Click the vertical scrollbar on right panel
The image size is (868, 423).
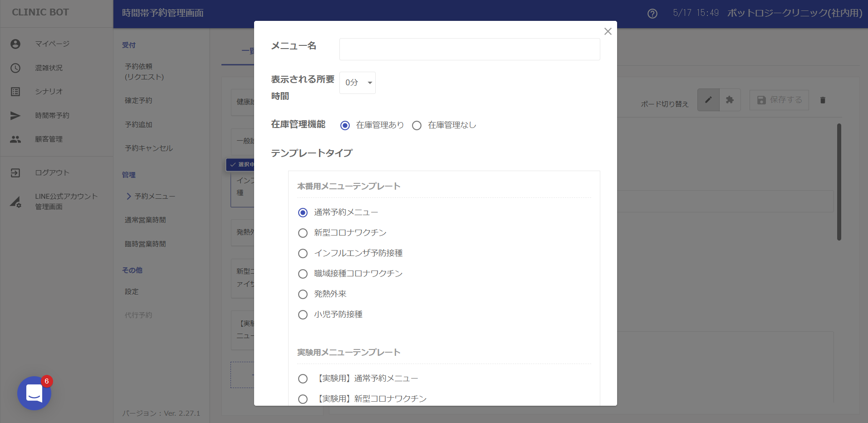pos(839,182)
